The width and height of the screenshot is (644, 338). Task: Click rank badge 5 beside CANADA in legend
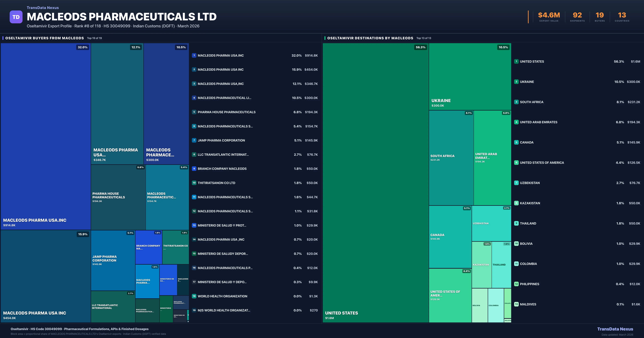click(x=516, y=142)
